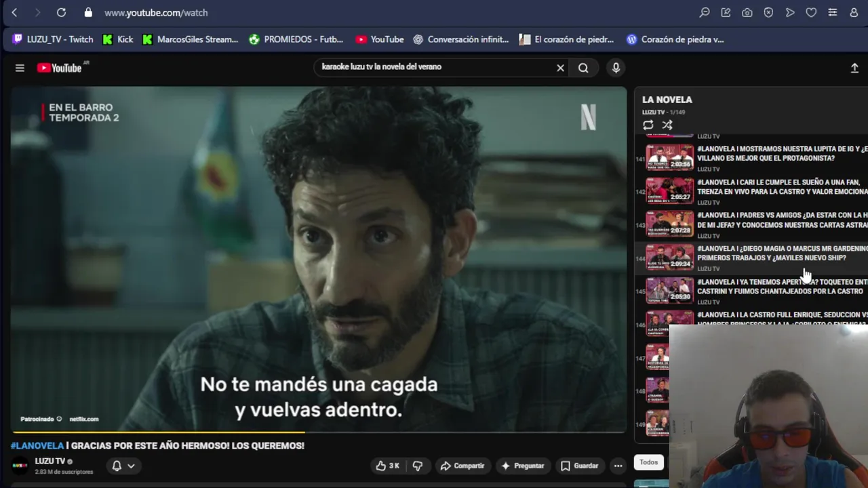Click the upload arrow icon at the top right
Image resolution: width=868 pixels, height=488 pixels.
[854, 68]
